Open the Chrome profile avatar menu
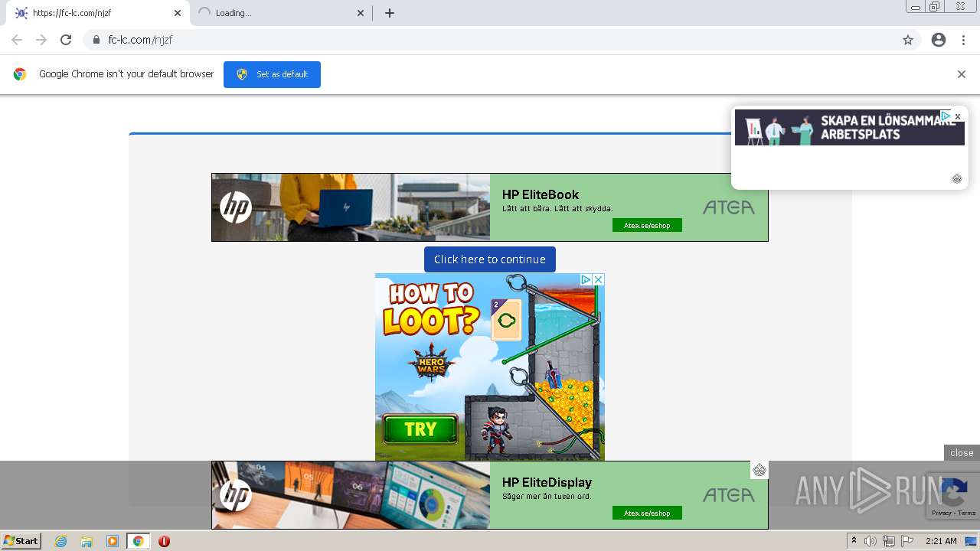This screenshot has width=980, height=551. [x=939, y=40]
